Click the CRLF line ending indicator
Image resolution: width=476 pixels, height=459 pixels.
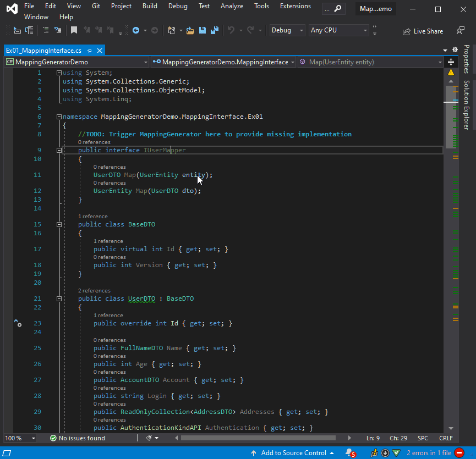(446, 438)
